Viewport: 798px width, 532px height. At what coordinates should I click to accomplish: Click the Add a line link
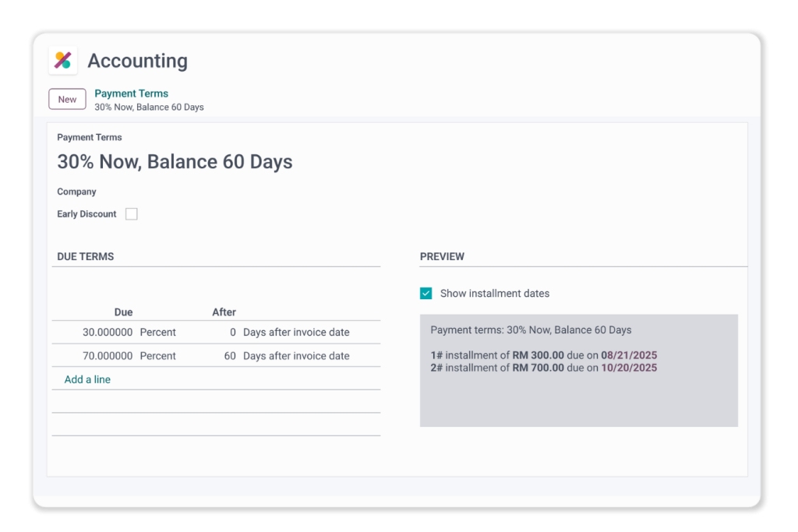(x=87, y=380)
